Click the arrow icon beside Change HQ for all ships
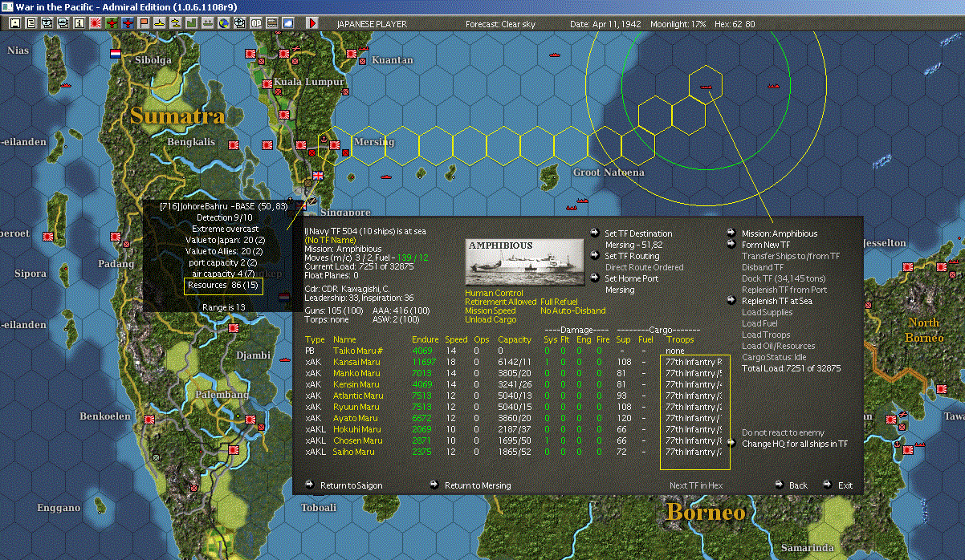 pyautogui.click(x=731, y=443)
